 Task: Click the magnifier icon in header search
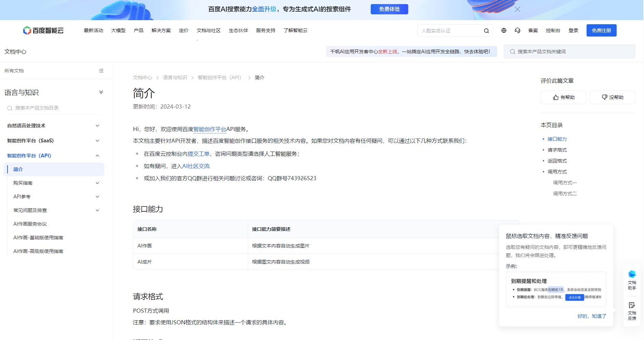[486, 31]
